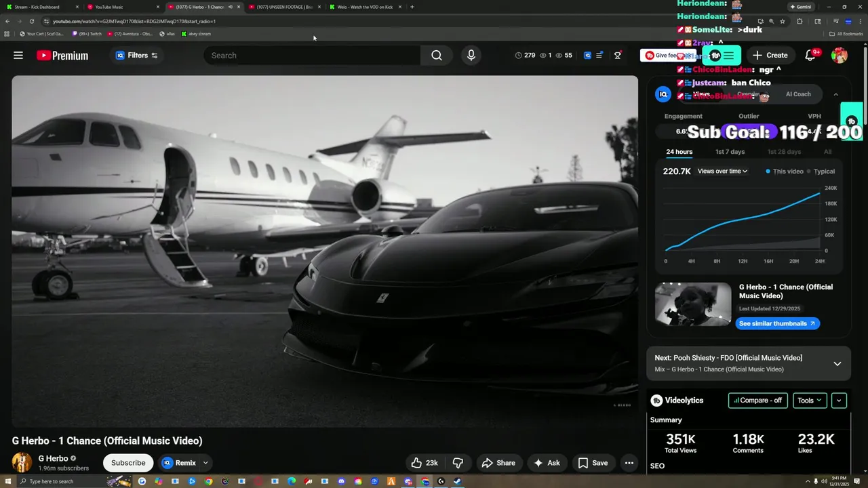Image resolution: width=868 pixels, height=488 pixels.
Task: Click the trophy icon in header
Action: [x=618, y=56]
